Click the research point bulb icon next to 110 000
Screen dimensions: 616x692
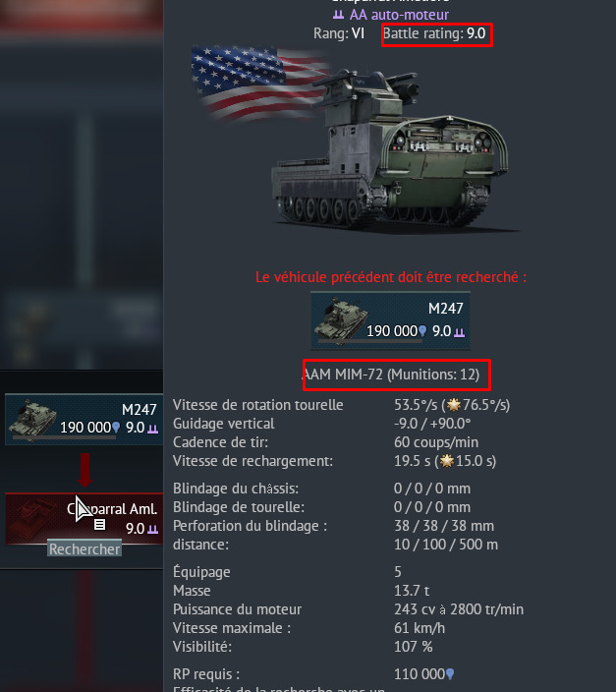pyautogui.click(x=450, y=674)
